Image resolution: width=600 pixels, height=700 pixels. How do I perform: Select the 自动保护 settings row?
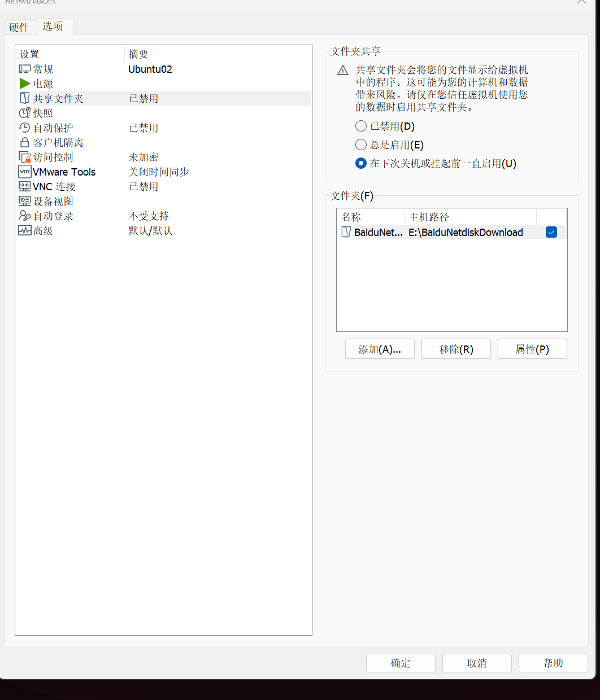tap(164, 128)
